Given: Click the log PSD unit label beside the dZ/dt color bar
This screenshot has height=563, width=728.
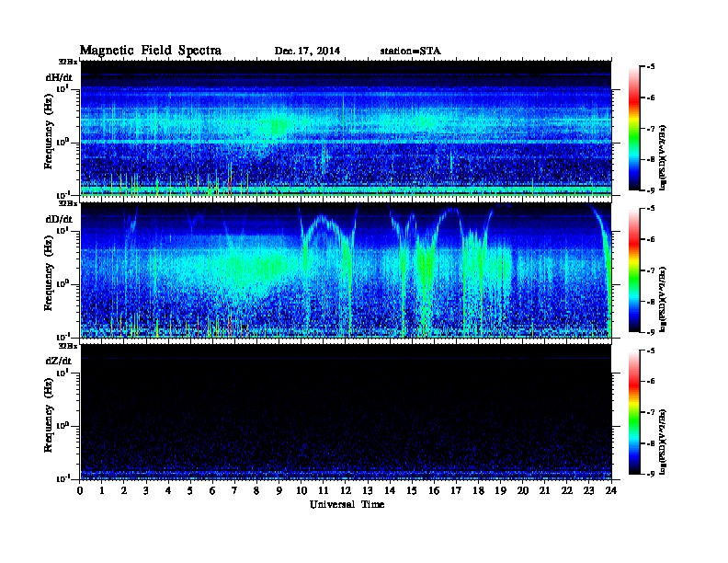Looking at the screenshot, I should click(x=663, y=442).
